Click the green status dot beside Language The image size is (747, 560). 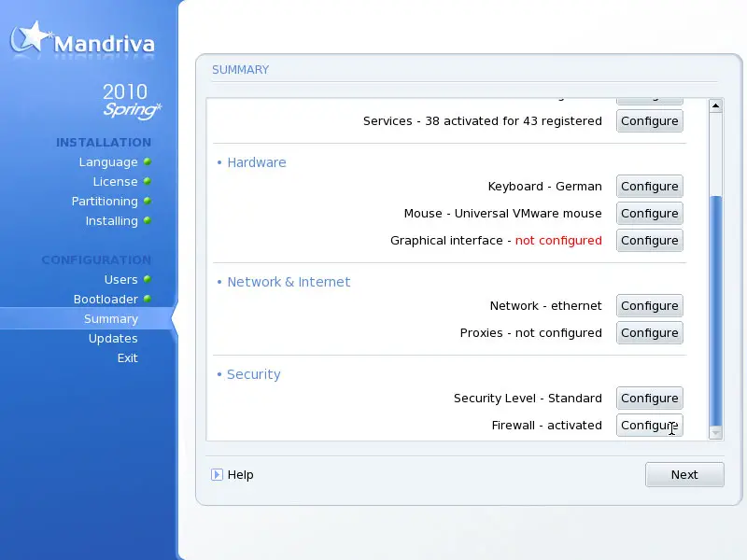pos(148,161)
